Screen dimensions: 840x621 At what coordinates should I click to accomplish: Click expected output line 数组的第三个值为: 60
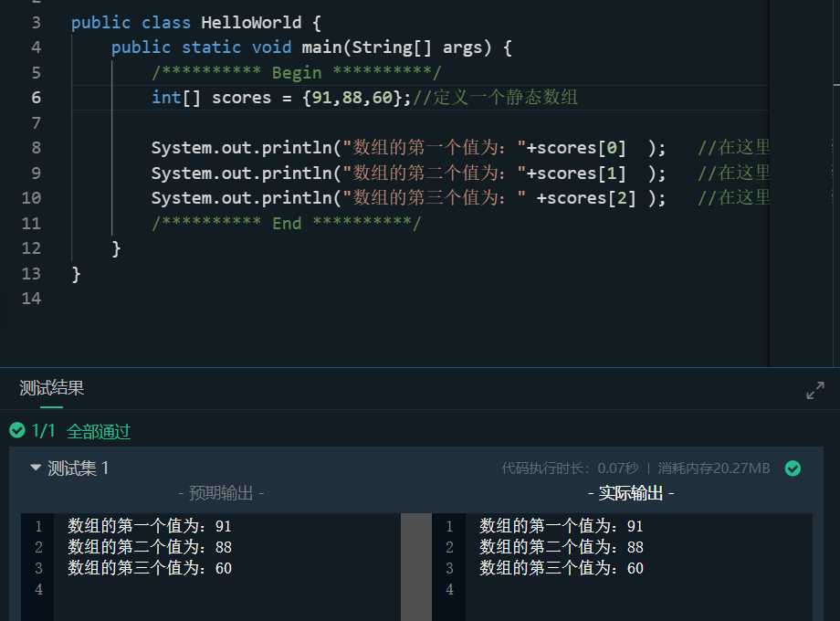click(x=150, y=568)
